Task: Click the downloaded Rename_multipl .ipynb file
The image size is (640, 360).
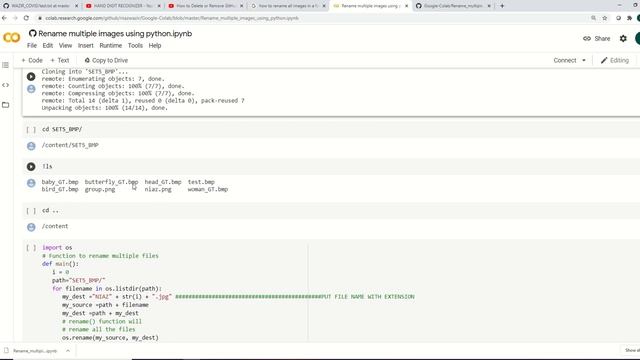Action: coord(35,351)
